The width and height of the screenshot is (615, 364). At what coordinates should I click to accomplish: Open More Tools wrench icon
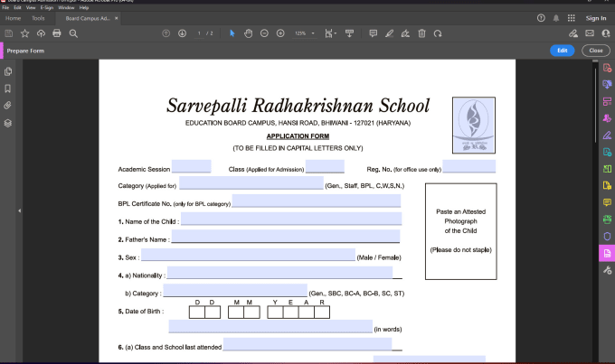607,270
